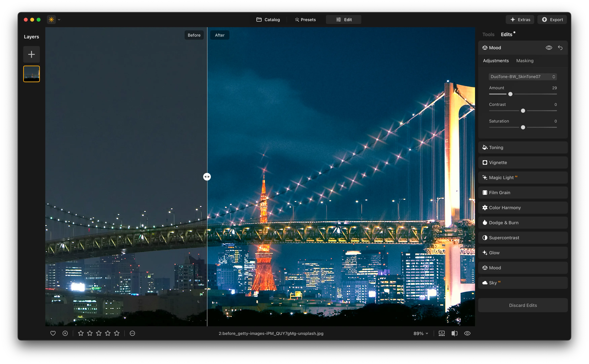Click the favorite heart icon

[53, 333]
